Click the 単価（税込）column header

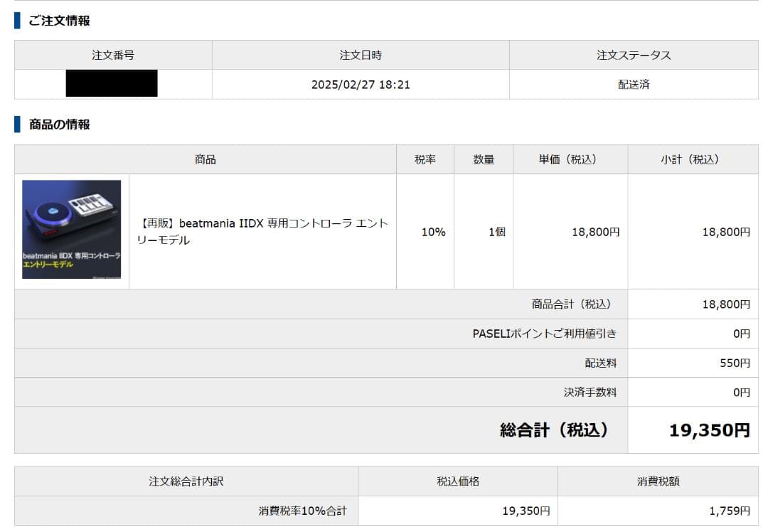coord(567,159)
